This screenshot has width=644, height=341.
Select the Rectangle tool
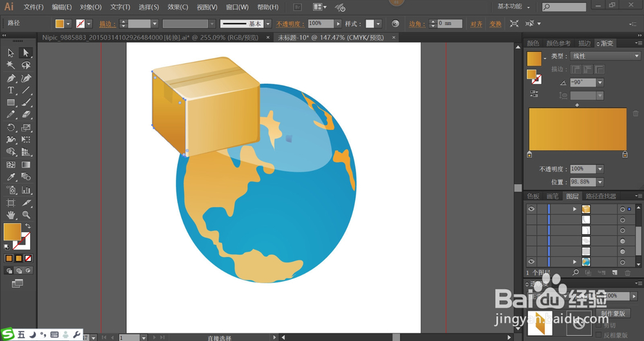[x=11, y=102]
